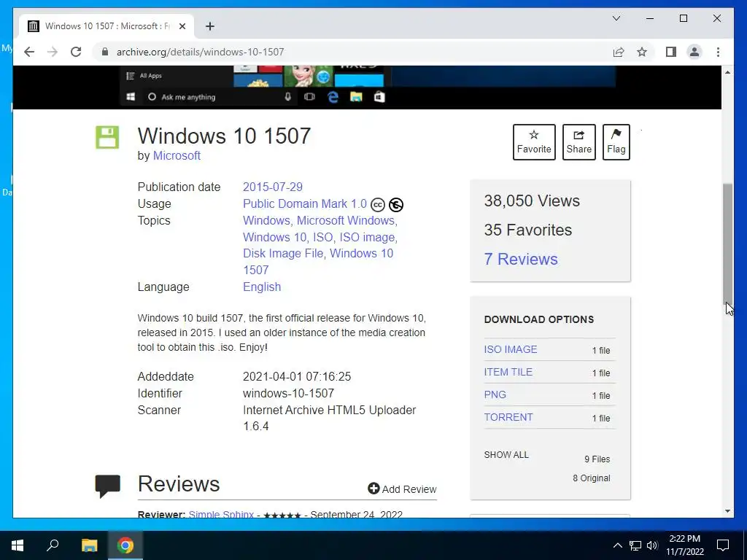
Task: Select PNG download option
Action: (x=495, y=394)
